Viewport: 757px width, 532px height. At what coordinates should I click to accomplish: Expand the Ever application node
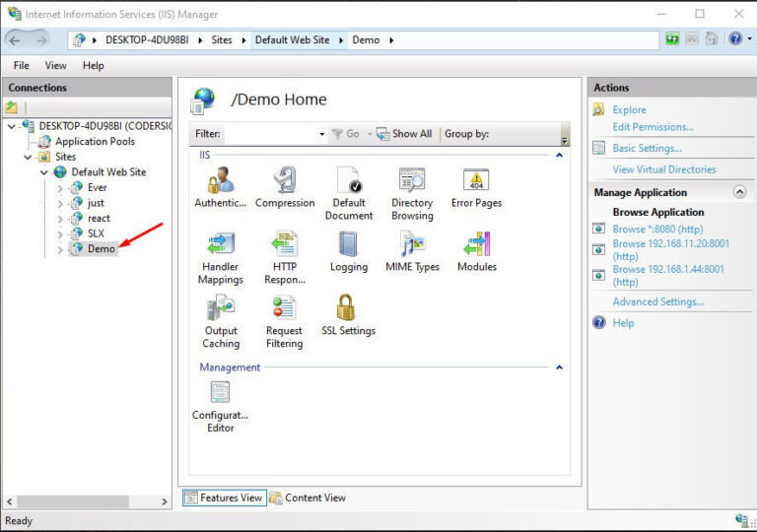(60, 188)
